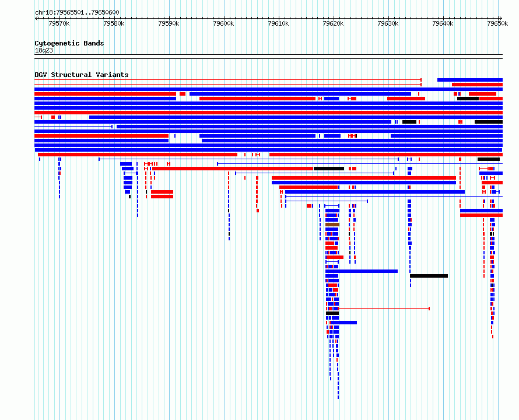Click the 79590k ruler tick label
This screenshot has height=420, width=519.
pyautogui.click(x=169, y=23)
